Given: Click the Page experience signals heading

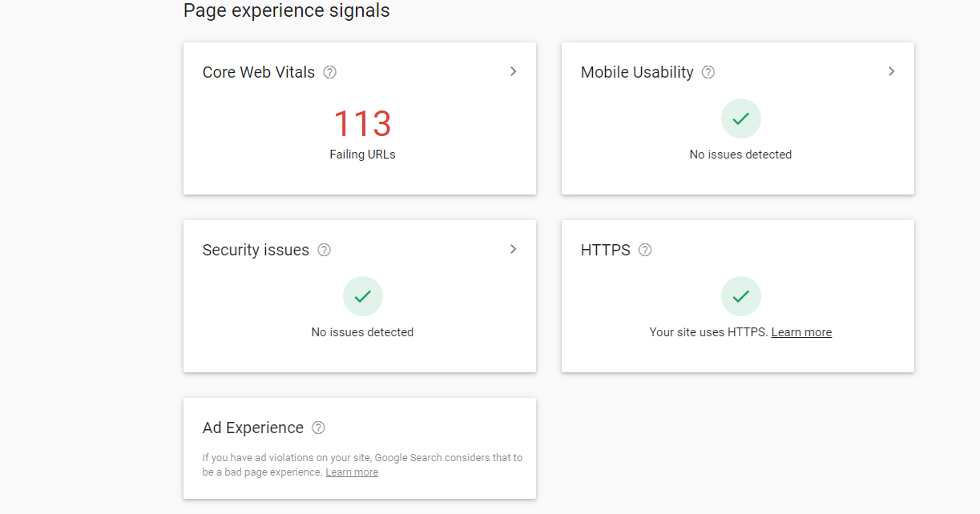Looking at the screenshot, I should click(287, 10).
